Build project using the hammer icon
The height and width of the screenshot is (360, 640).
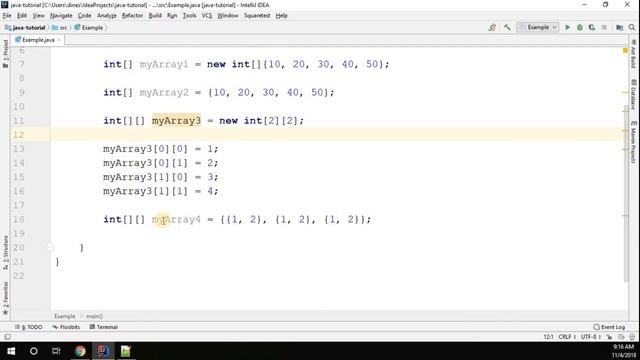(507, 27)
